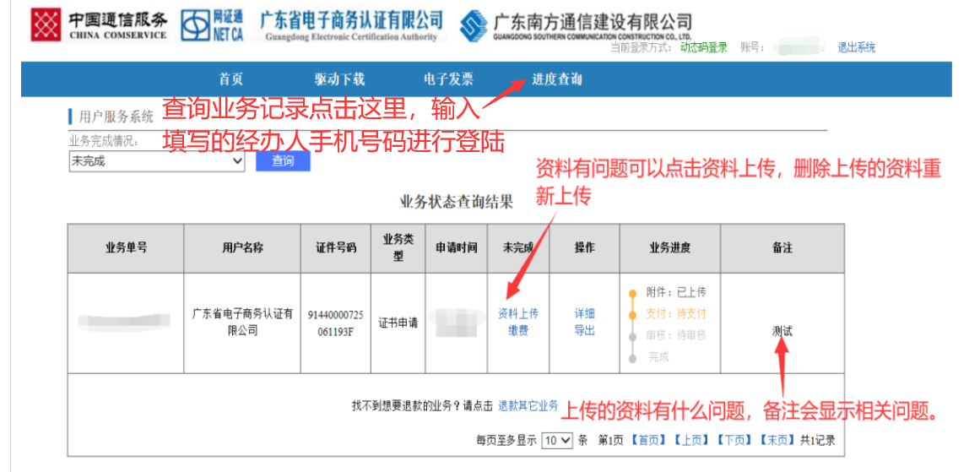
Task: Open the 驱动下载 menu item
Action: (x=339, y=79)
